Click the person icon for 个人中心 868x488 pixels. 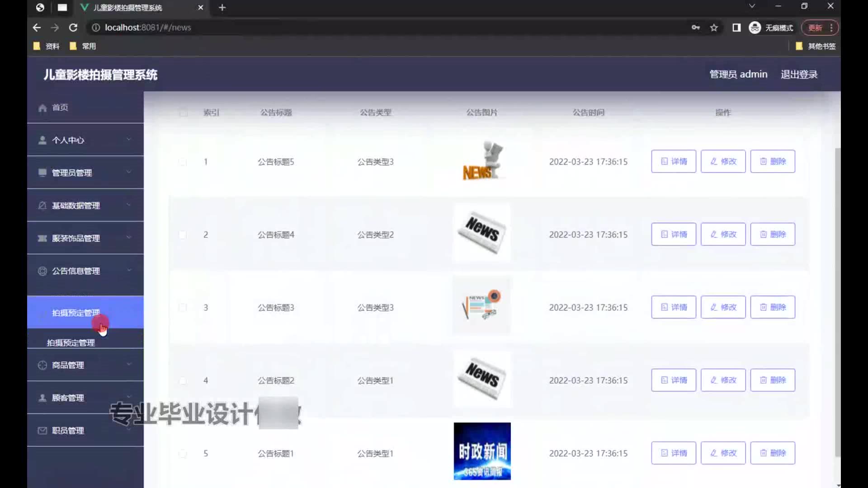42,140
